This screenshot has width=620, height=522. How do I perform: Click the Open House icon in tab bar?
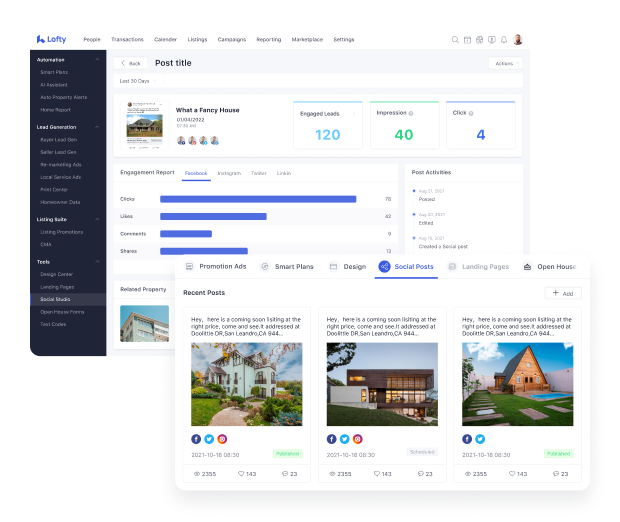click(x=527, y=267)
